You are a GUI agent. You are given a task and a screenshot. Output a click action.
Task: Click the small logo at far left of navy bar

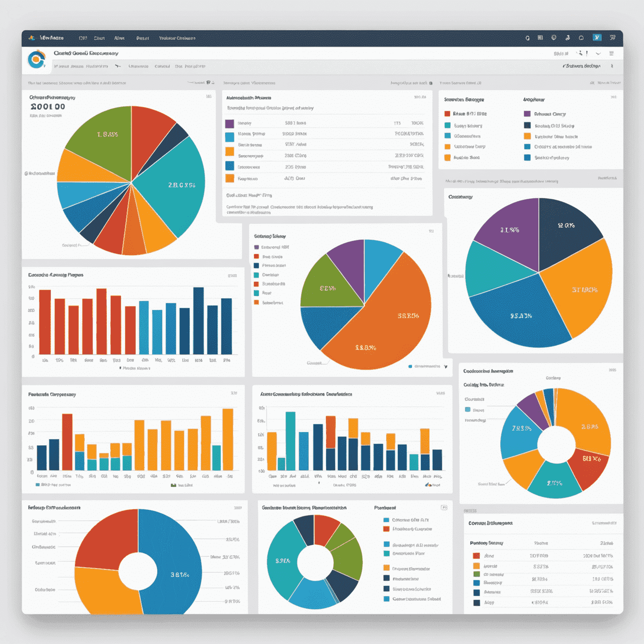click(x=31, y=38)
